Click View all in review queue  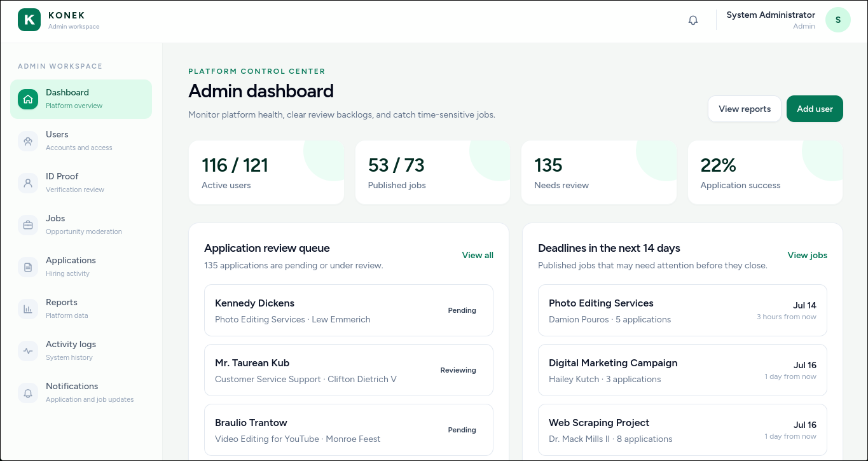(478, 255)
